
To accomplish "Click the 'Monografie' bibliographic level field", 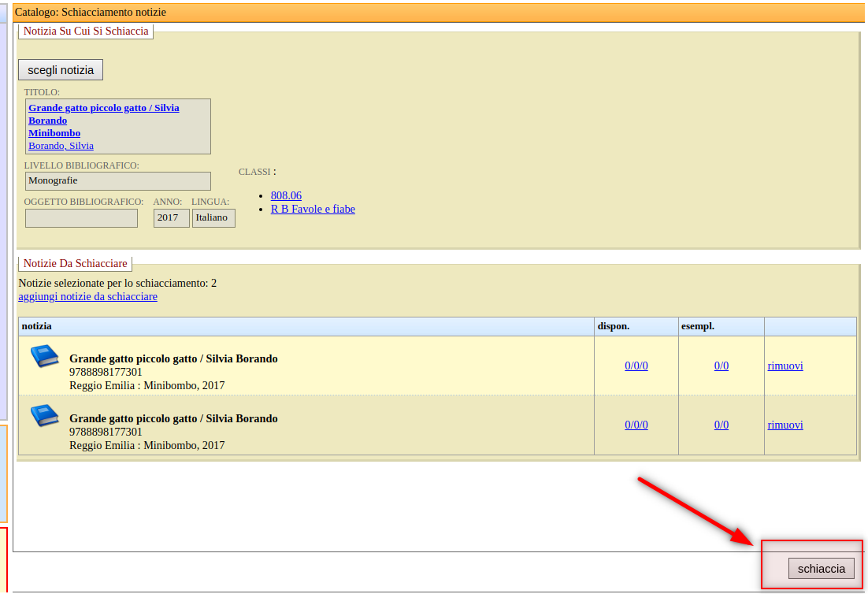I will point(118,181).
